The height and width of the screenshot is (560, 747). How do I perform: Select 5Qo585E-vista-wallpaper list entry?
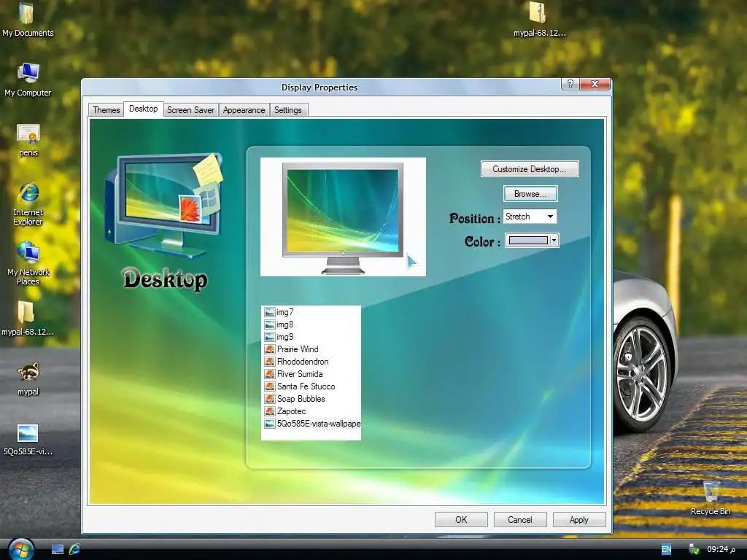311,424
